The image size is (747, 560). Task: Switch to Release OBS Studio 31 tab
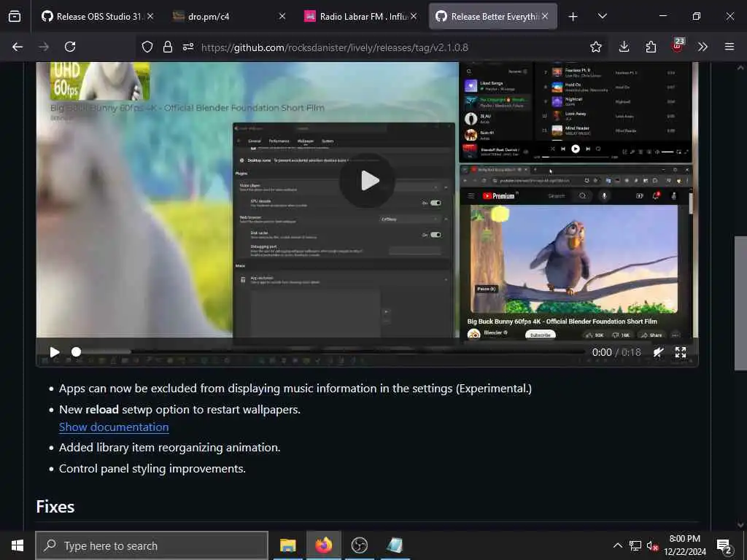point(98,16)
